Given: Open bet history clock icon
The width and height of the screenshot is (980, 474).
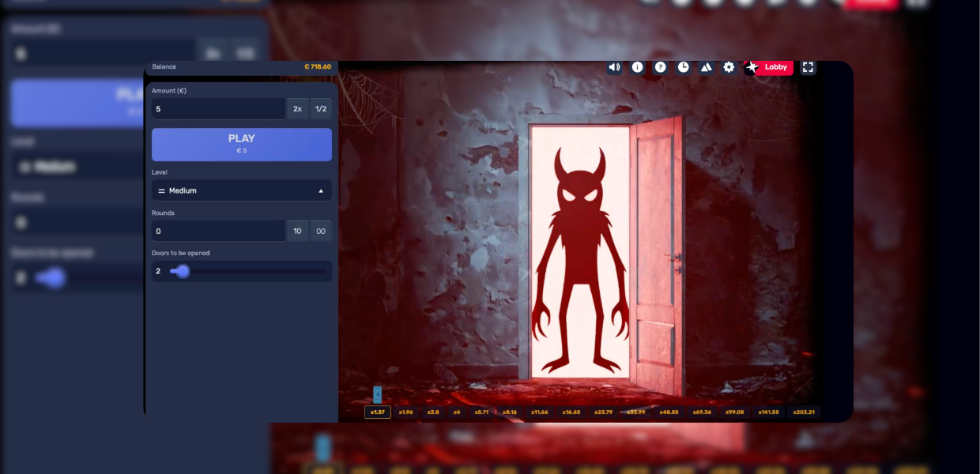Looking at the screenshot, I should pos(683,67).
